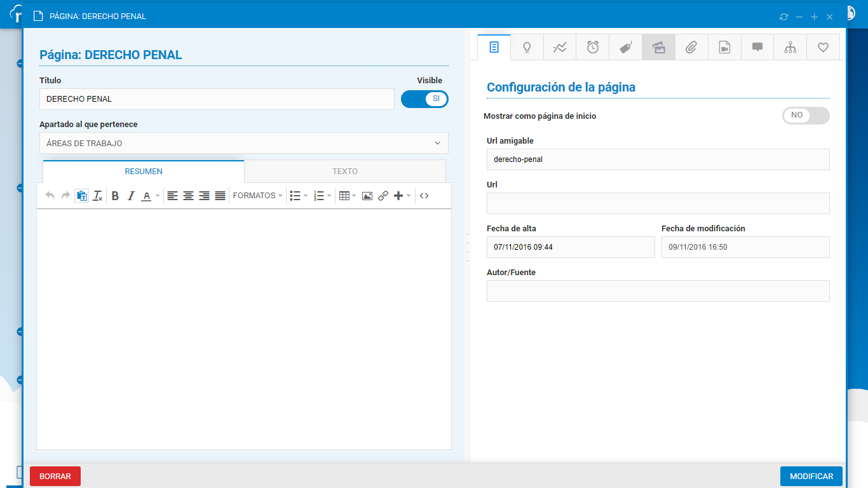Open the text color picker dropdown arrow
The width and height of the screenshot is (868, 488).
(158, 196)
